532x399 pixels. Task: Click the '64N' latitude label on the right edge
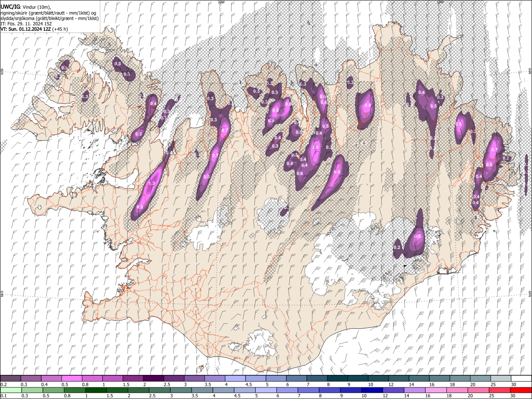tap(530, 294)
